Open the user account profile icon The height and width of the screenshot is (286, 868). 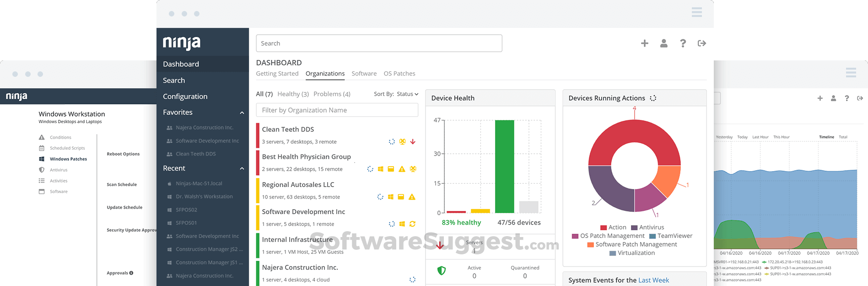coord(663,43)
